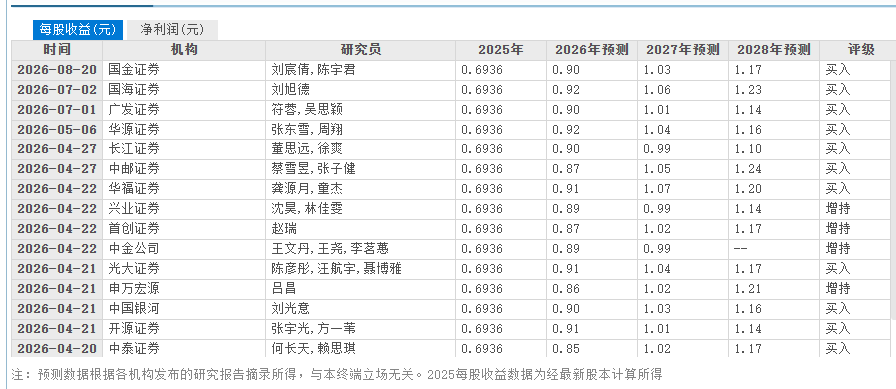Click 中邮证券's 2028 forecast value 1.24

click(748, 170)
